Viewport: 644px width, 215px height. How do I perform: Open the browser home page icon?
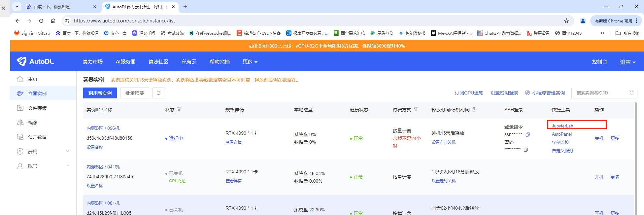point(53,21)
